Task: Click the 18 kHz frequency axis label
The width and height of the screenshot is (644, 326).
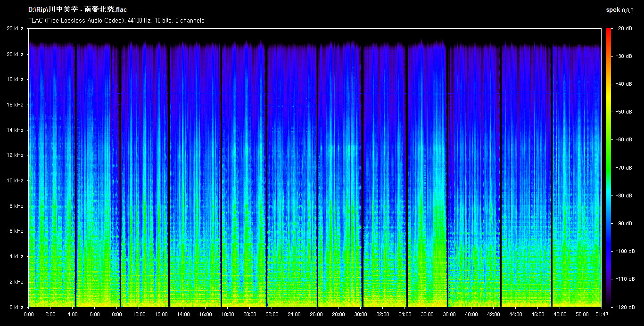Action: click(15, 80)
